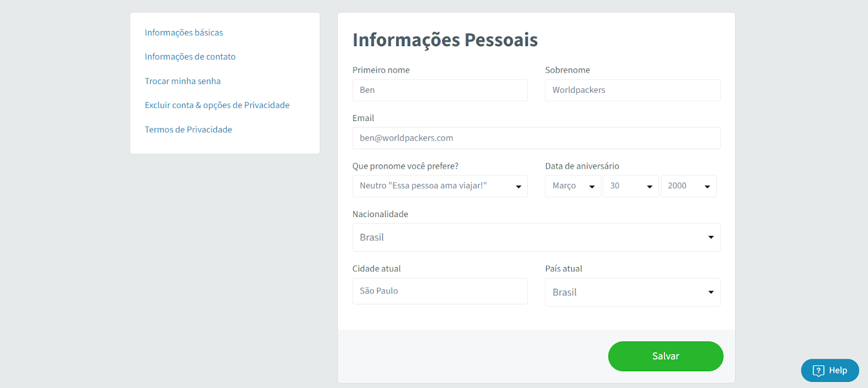Open the birthday month dropdown showing Março
Viewport: 868px width, 388px height.
coord(573,186)
